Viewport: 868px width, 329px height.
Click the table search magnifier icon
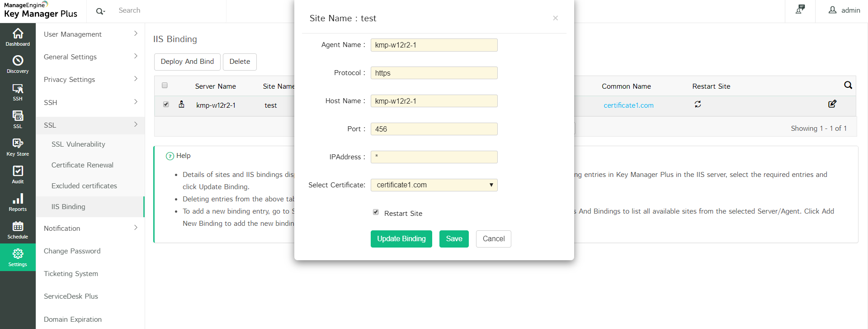tap(848, 85)
